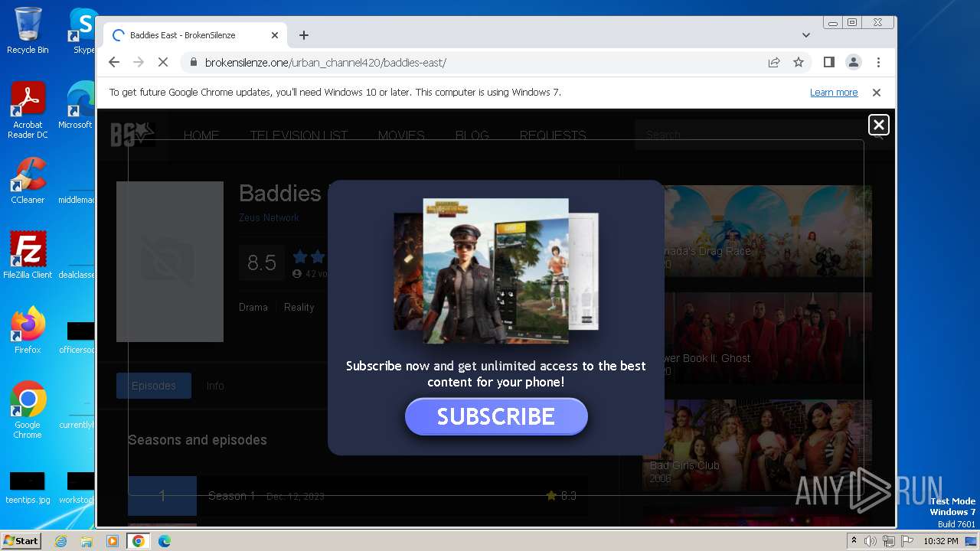Switch to the Info tab
Screen dimensions: 980x551
click(215, 386)
